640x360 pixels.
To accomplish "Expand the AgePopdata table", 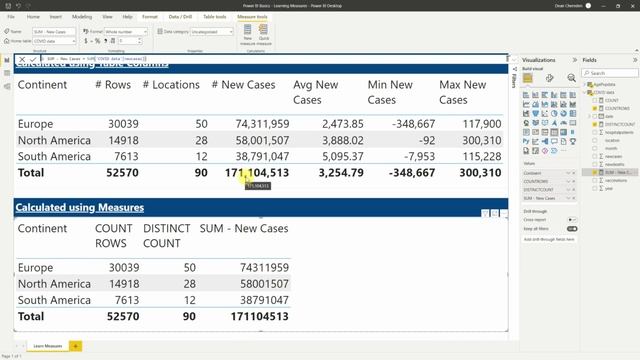I will (x=584, y=84).
